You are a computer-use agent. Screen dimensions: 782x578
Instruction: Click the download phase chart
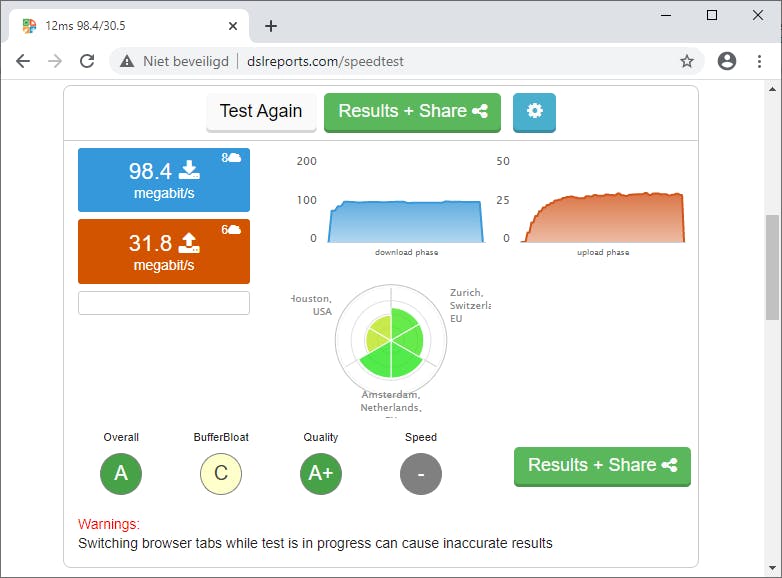click(405, 221)
